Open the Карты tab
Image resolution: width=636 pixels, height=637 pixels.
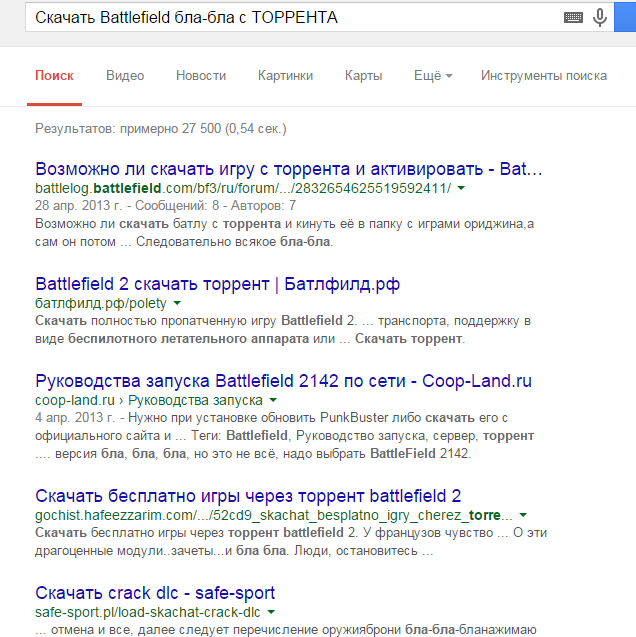363,76
